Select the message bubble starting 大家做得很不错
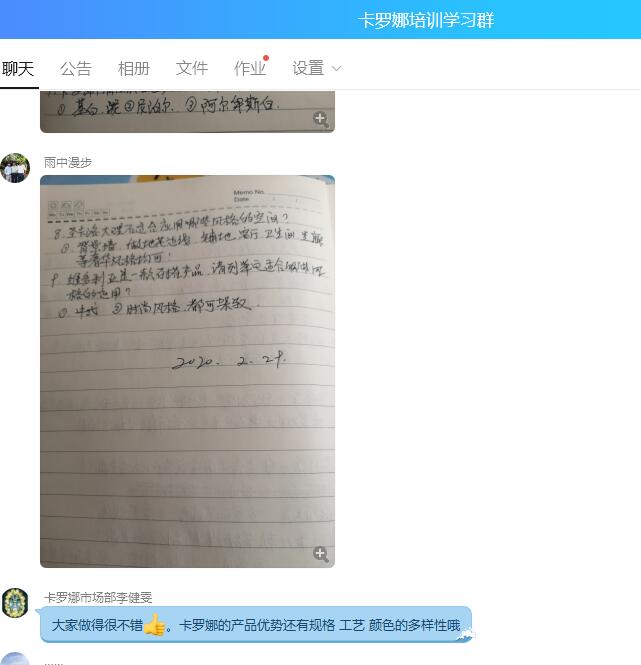 point(256,625)
